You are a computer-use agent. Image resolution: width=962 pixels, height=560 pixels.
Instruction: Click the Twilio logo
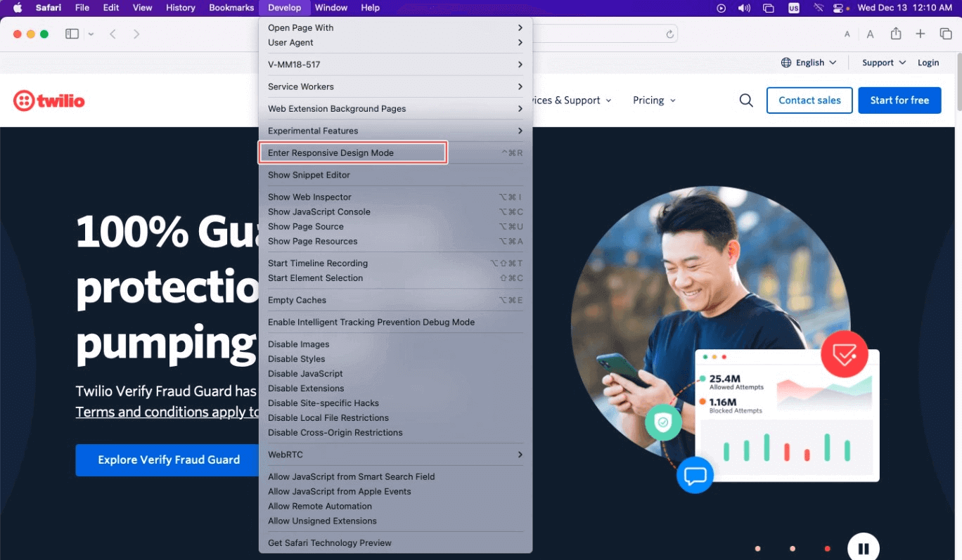49,100
